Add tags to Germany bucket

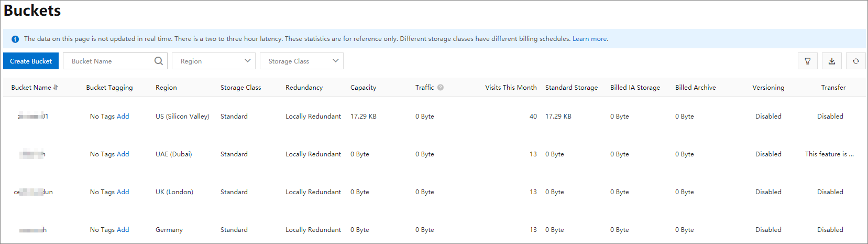(123, 230)
